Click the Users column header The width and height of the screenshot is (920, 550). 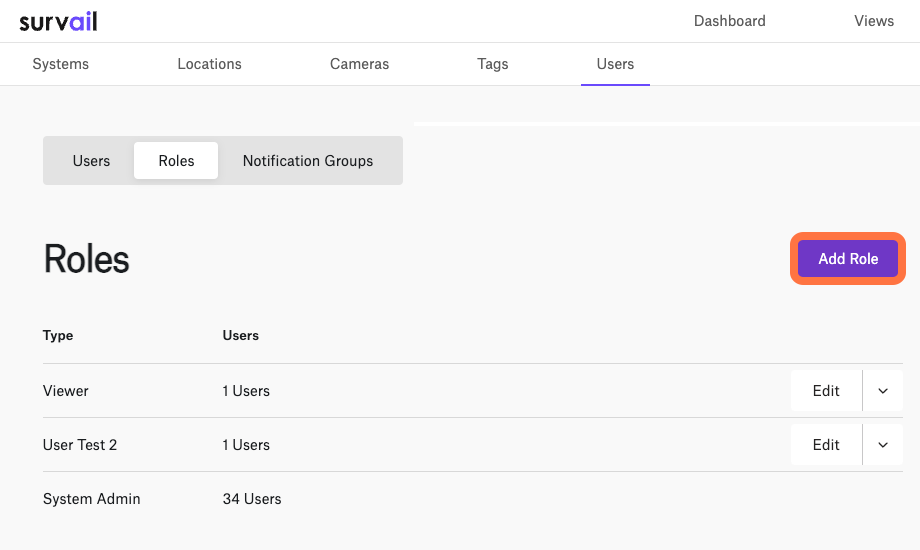tap(241, 336)
